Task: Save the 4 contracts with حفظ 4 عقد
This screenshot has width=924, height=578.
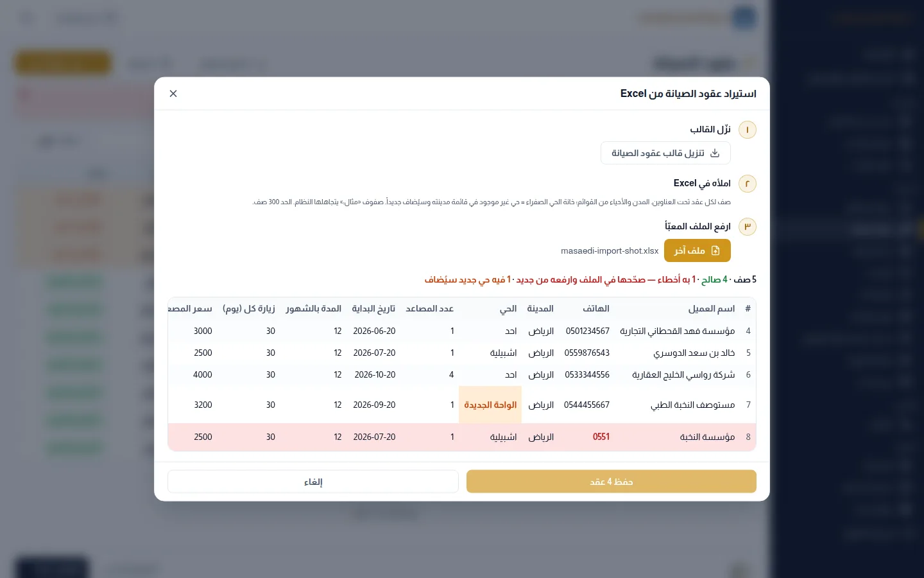Action: pyautogui.click(x=612, y=482)
